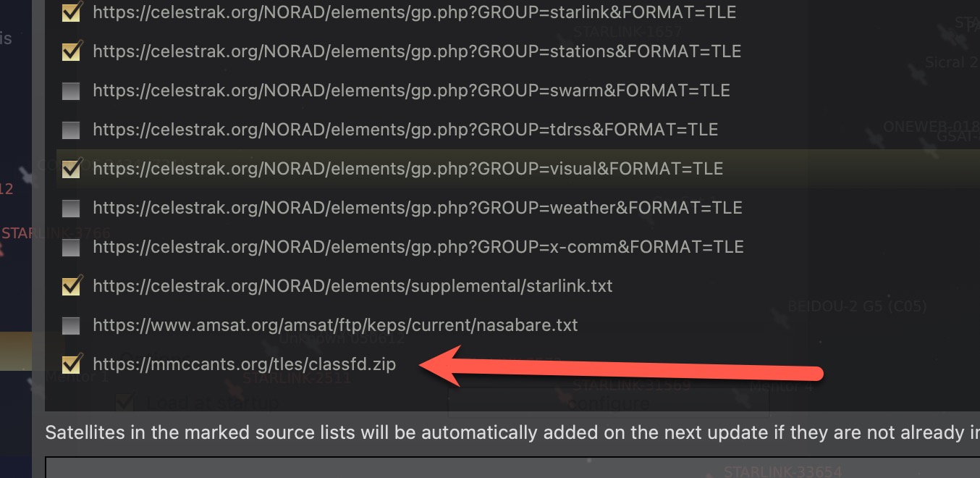Select the GROUP=x-comm URL text
The height and width of the screenshot is (478, 980).
tap(418, 248)
